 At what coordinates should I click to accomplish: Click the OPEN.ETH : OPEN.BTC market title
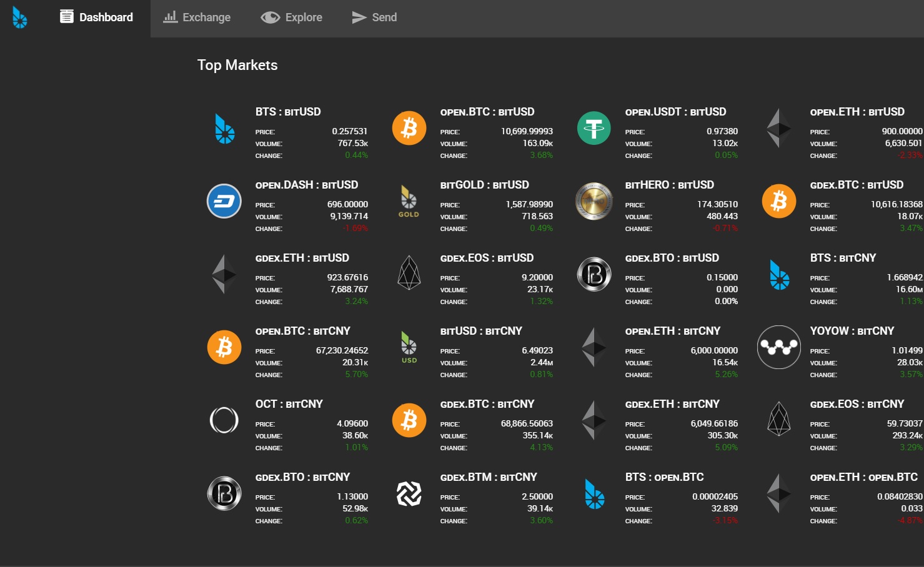click(x=864, y=477)
